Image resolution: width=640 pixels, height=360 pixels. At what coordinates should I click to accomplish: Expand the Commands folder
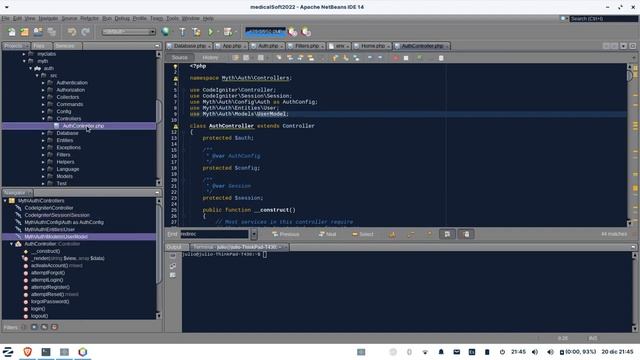pyautogui.click(x=43, y=104)
